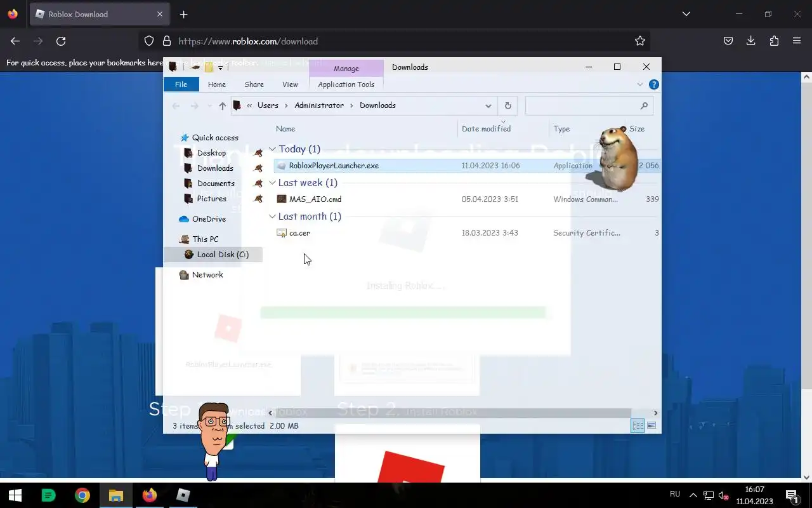Click the Pocket save icon in Firefox
The image size is (812, 508).
click(728, 41)
